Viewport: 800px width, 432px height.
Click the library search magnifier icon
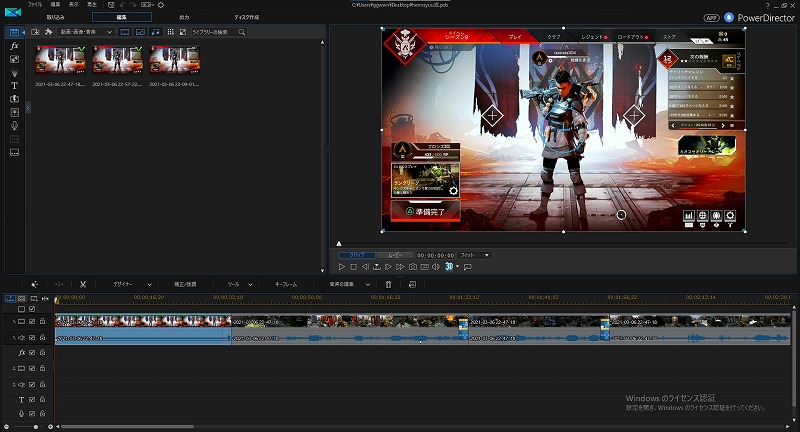click(242, 32)
